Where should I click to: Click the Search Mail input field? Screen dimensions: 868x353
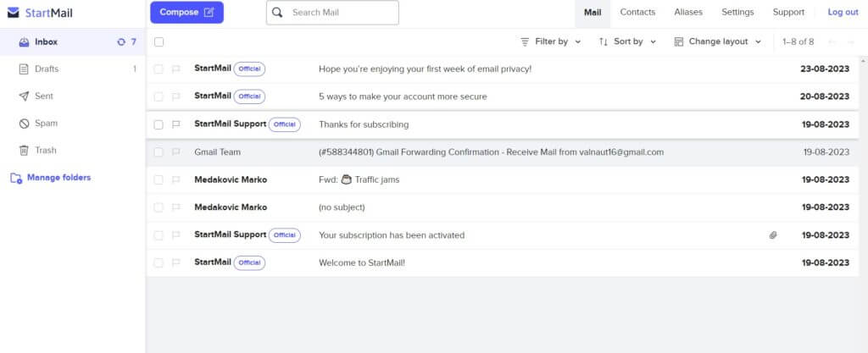click(332, 12)
